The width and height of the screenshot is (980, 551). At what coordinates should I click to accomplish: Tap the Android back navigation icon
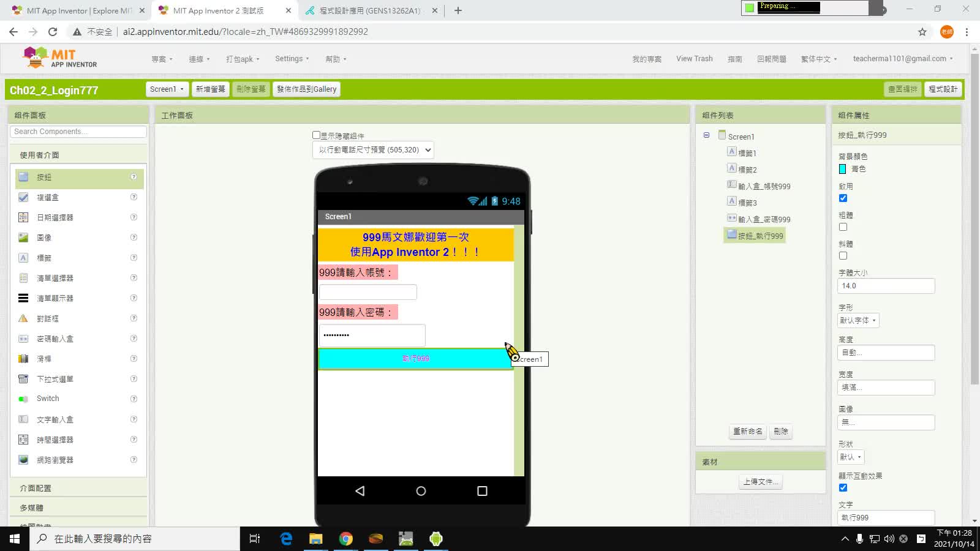point(360,491)
